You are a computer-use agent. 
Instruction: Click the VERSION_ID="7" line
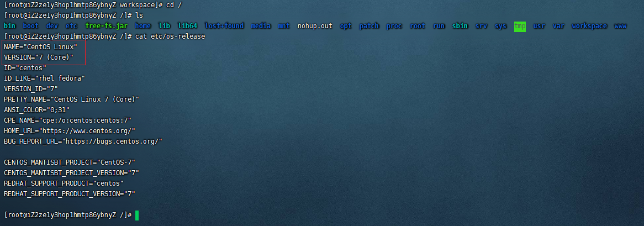[x=31, y=89]
